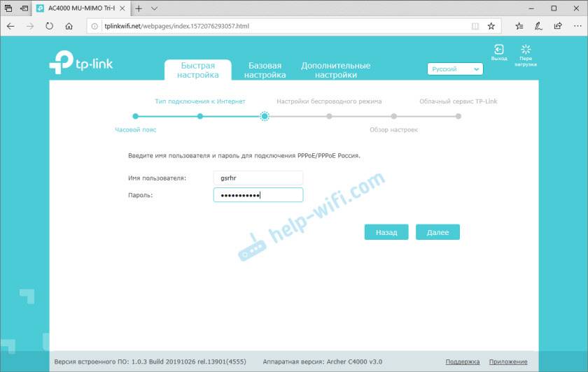Click the browser Back arrow
Image resolution: width=588 pixels, height=372 pixels.
[10, 27]
